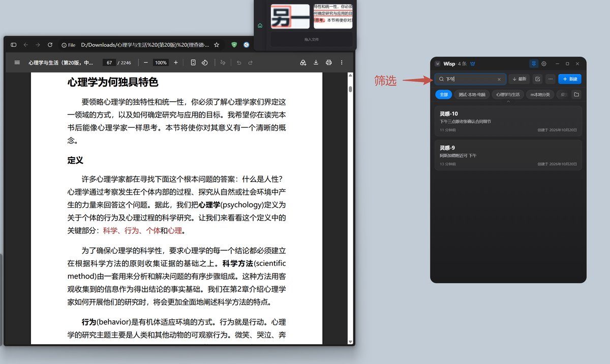Click the Wisp search field containing 下午
Image resolution: width=610 pixels, height=364 pixels.
(x=470, y=79)
